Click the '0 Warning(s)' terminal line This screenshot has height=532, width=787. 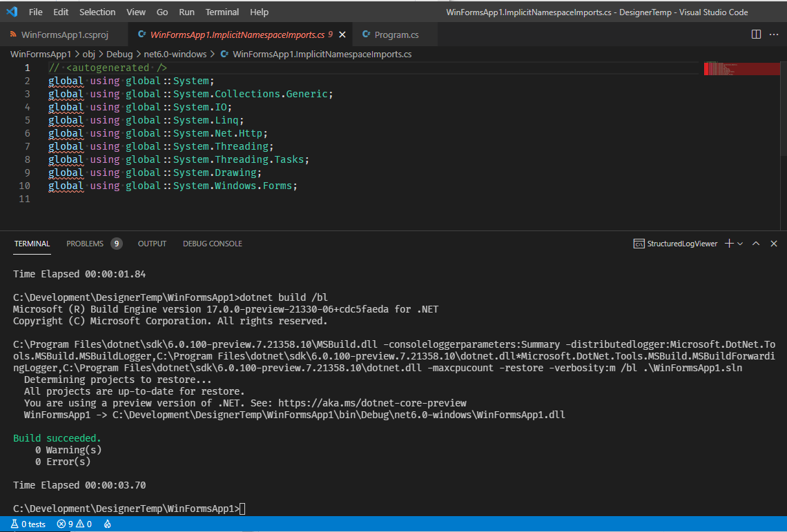68,450
